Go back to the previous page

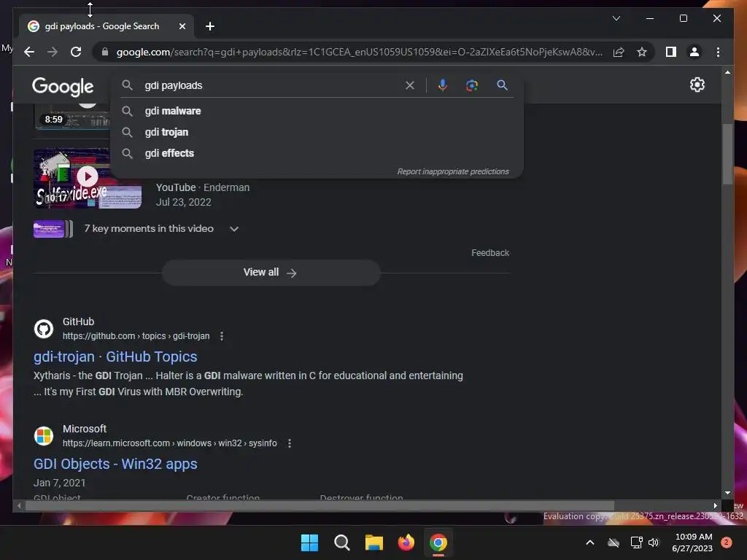[x=29, y=52]
